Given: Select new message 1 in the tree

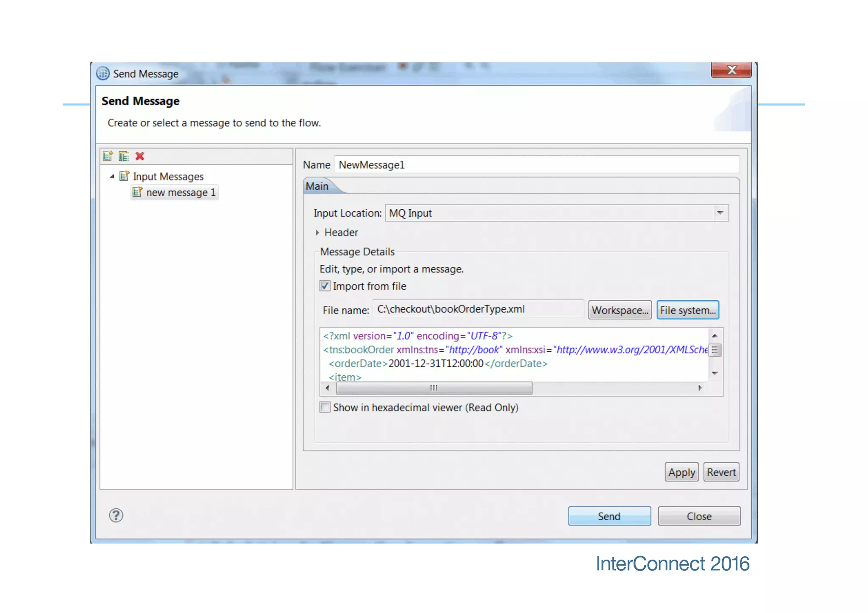Looking at the screenshot, I should [x=181, y=193].
